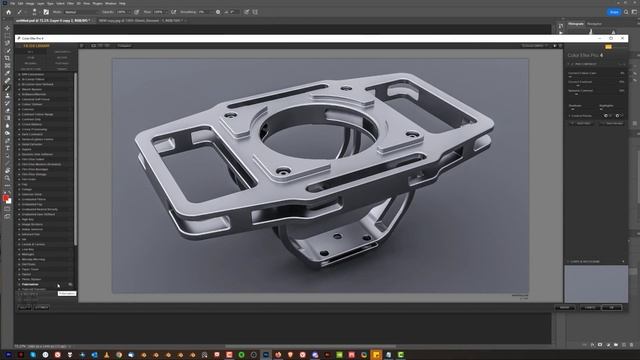The image size is (640, 360).
Task: Select the Type tool
Action: click(x=7, y=148)
